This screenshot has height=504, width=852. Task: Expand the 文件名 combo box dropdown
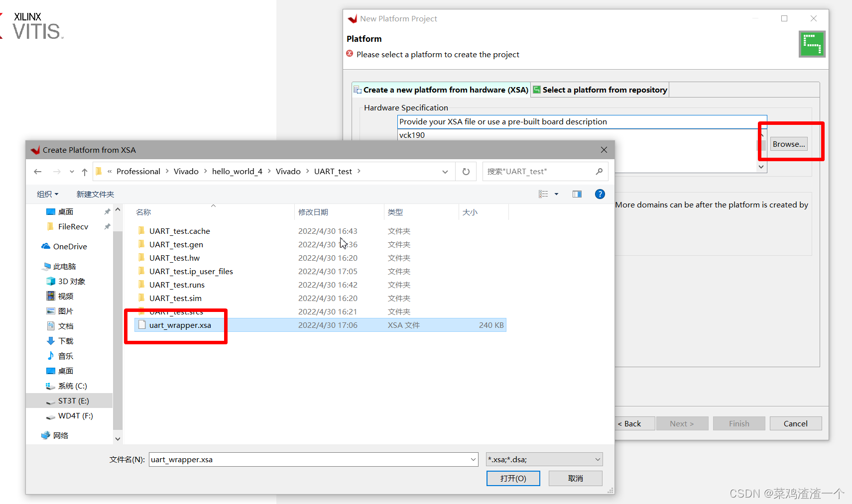[473, 459]
